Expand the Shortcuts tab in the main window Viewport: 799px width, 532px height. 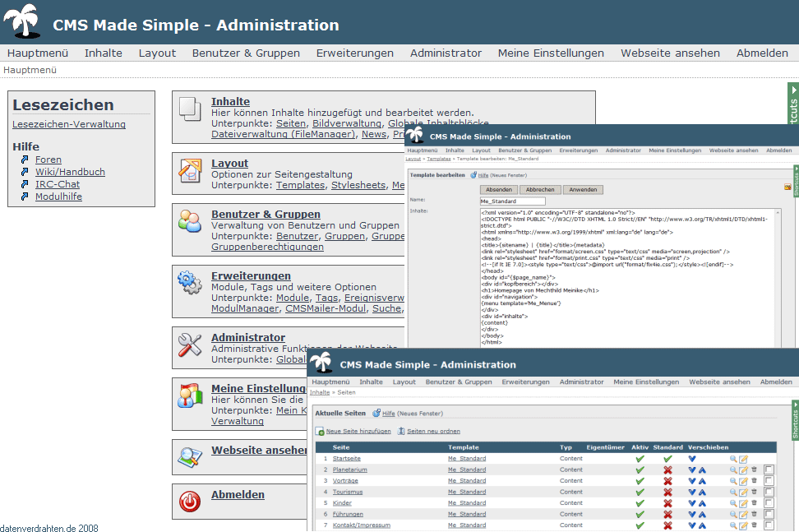pyautogui.click(x=793, y=104)
